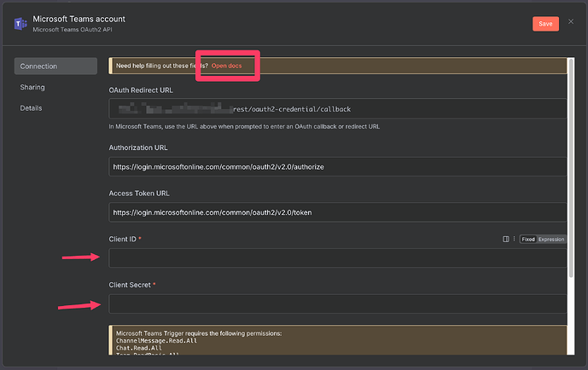The height and width of the screenshot is (370, 588).
Task: Click the Microsoft Teams logo icon
Action: click(x=20, y=24)
